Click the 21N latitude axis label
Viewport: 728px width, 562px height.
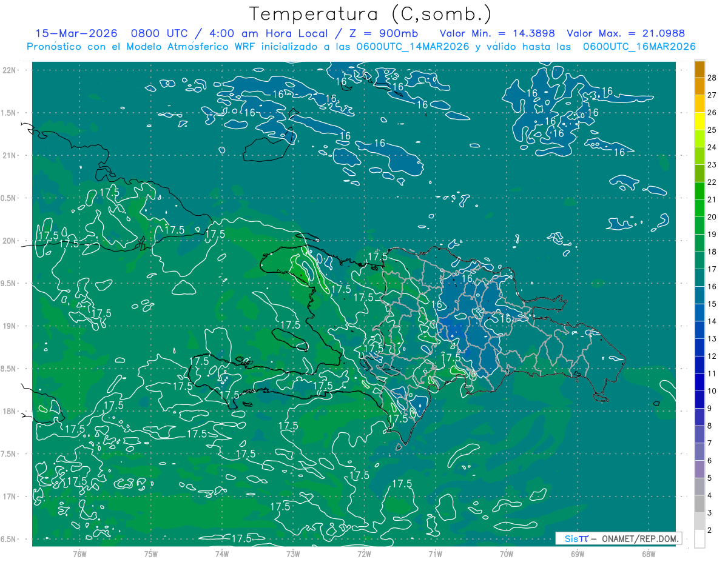(x=9, y=156)
